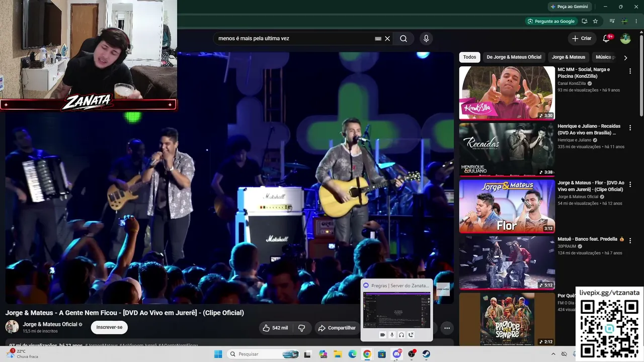Open the Windows Start menu
This screenshot has width=644, height=362.
tap(218, 354)
